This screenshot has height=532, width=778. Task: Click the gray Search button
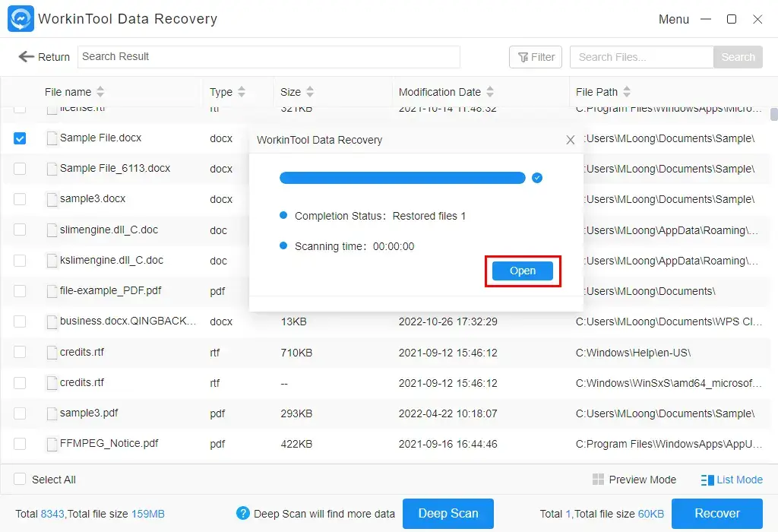738,57
